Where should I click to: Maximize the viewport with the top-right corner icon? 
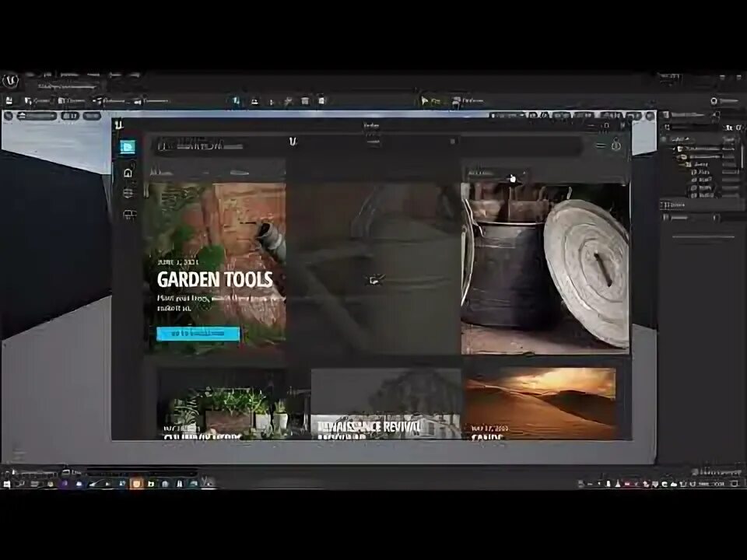(650, 116)
